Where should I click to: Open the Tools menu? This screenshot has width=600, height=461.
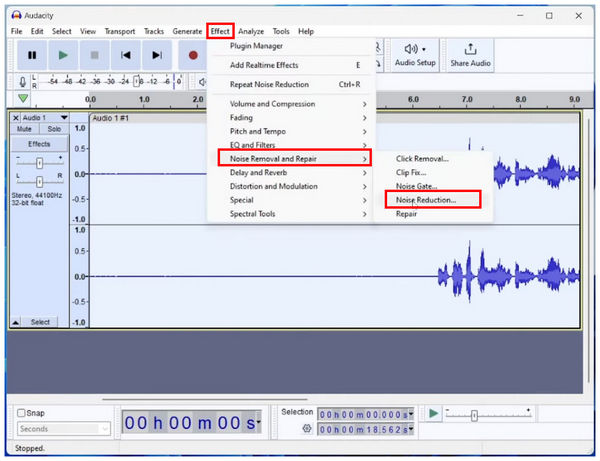tap(281, 31)
